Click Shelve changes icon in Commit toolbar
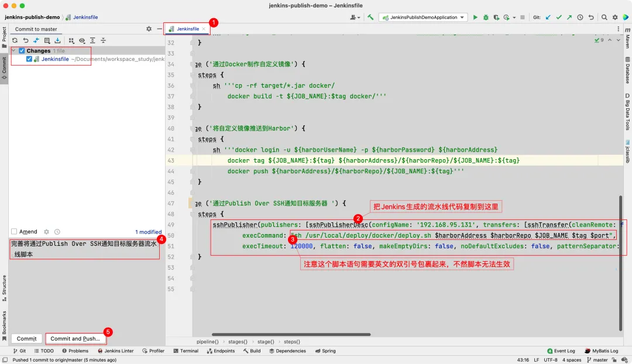 click(x=57, y=40)
